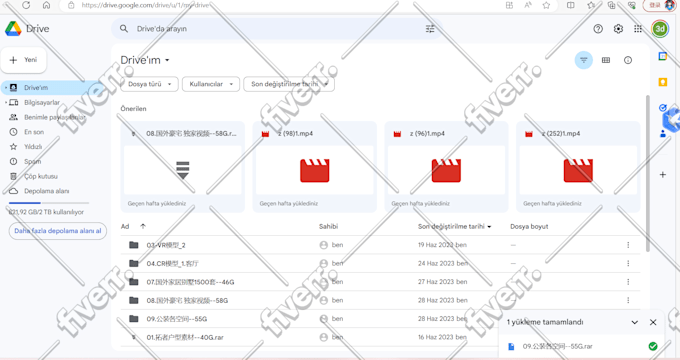This screenshot has width=680, height=360.
Task: Show details info panel icon
Action: pos(628,60)
